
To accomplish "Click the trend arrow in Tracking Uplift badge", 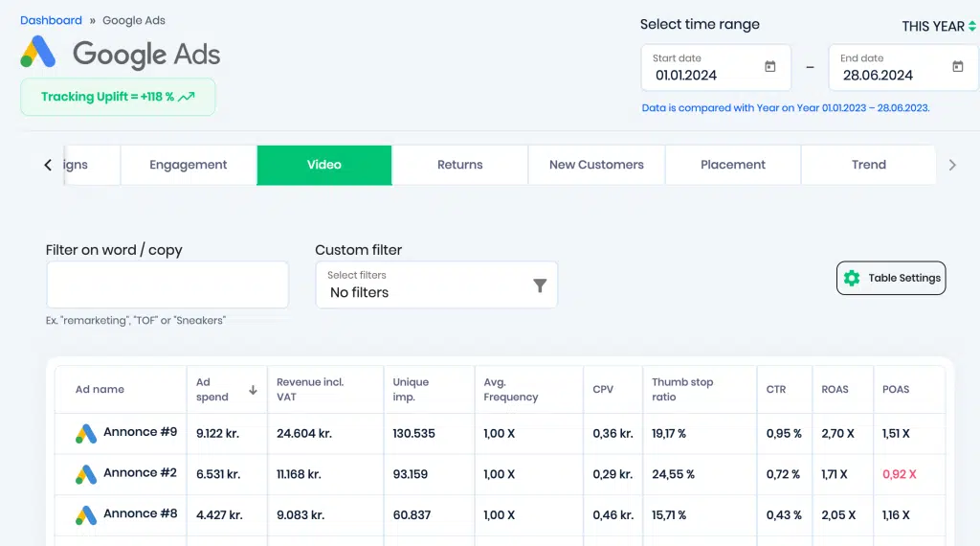I will [x=187, y=97].
